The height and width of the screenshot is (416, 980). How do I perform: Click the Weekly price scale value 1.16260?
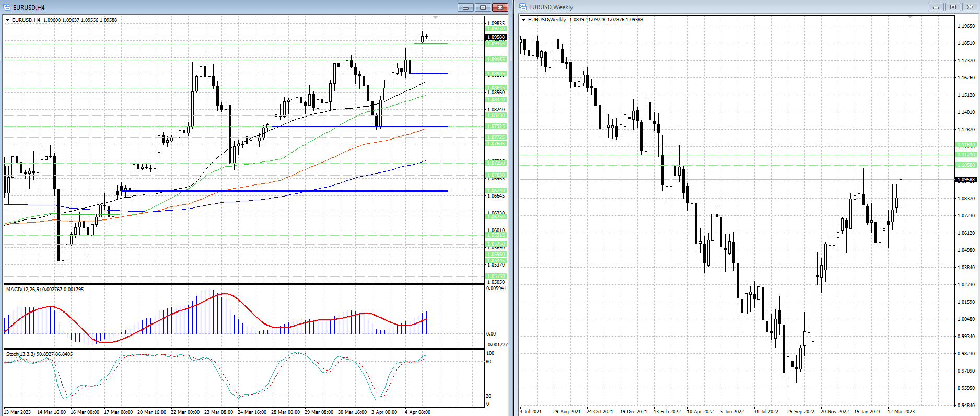tap(966, 78)
